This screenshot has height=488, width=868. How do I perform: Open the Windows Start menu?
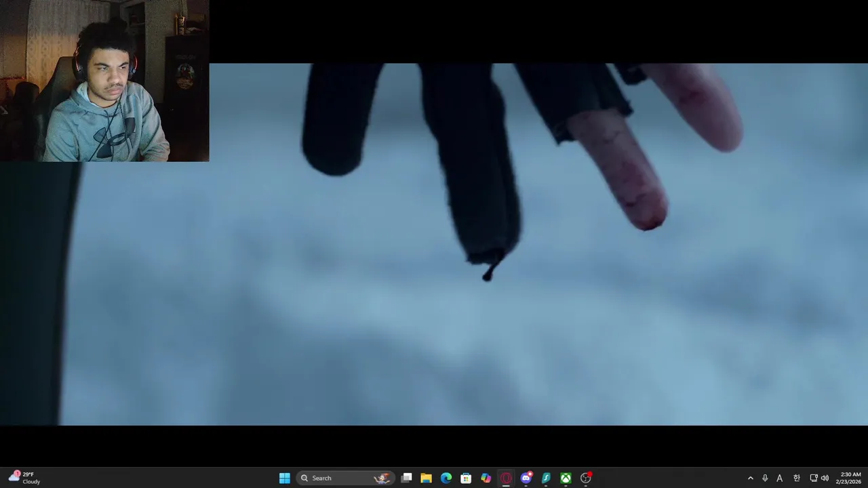pyautogui.click(x=285, y=478)
